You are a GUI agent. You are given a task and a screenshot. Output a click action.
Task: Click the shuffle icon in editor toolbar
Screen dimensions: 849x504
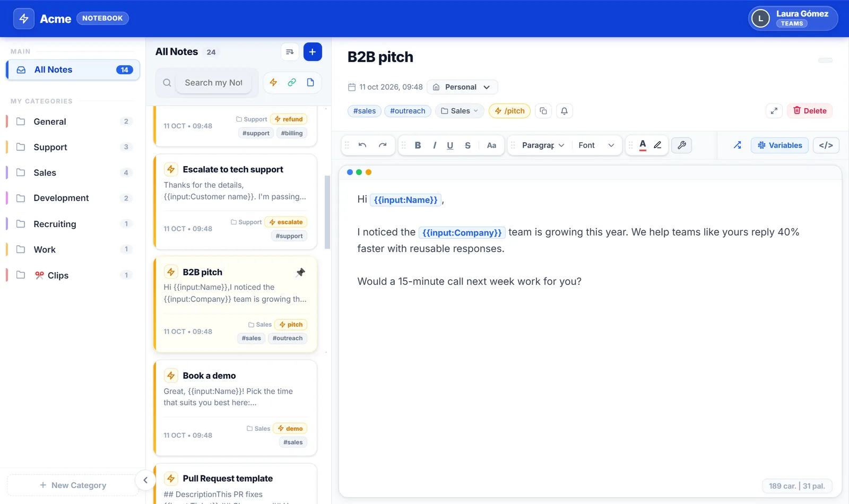(x=738, y=145)
